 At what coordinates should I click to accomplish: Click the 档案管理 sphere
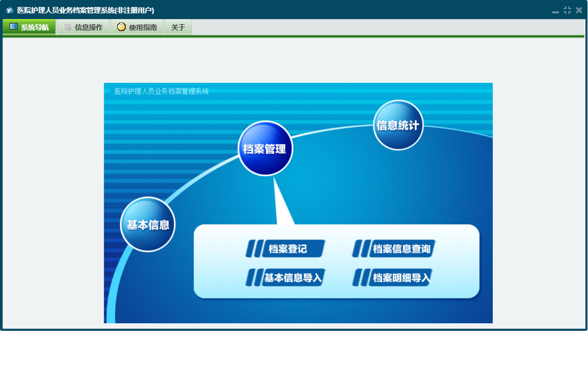(x=265, y=148)
